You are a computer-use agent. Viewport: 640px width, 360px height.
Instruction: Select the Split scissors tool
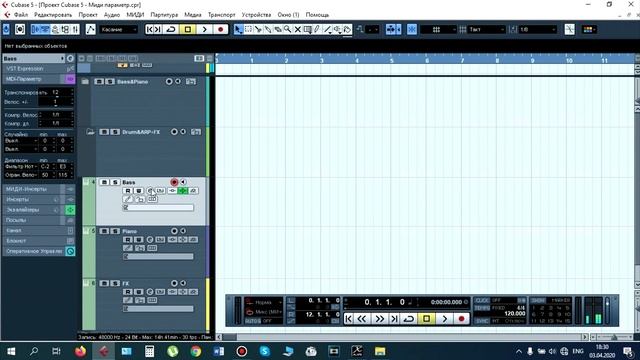click(258, 29)
